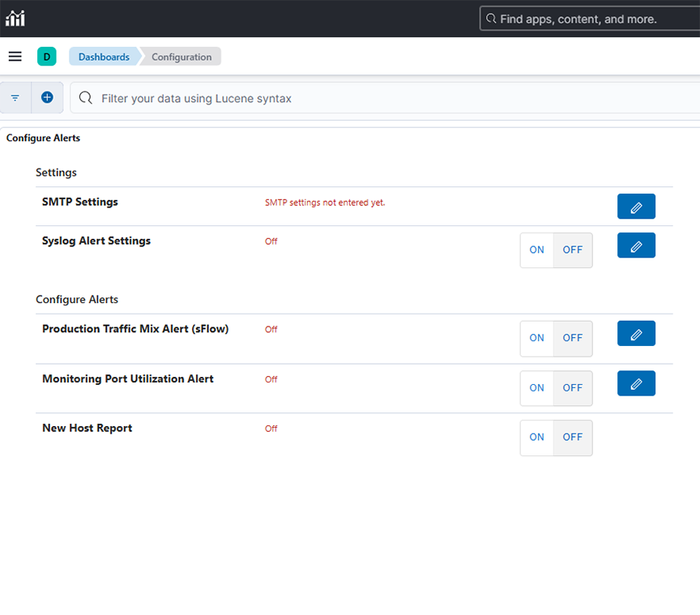The width and height of the screenshot is (700, 615).
Task: Enable the Production Traffic Mix Alert
Action: tap(536, 337)
